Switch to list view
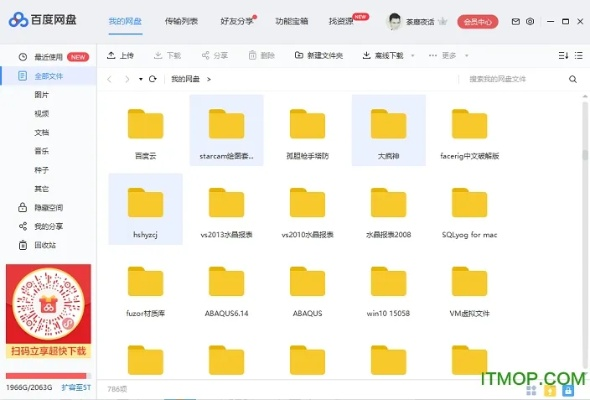This screenshot has height=400, width=590. [579, 56]
